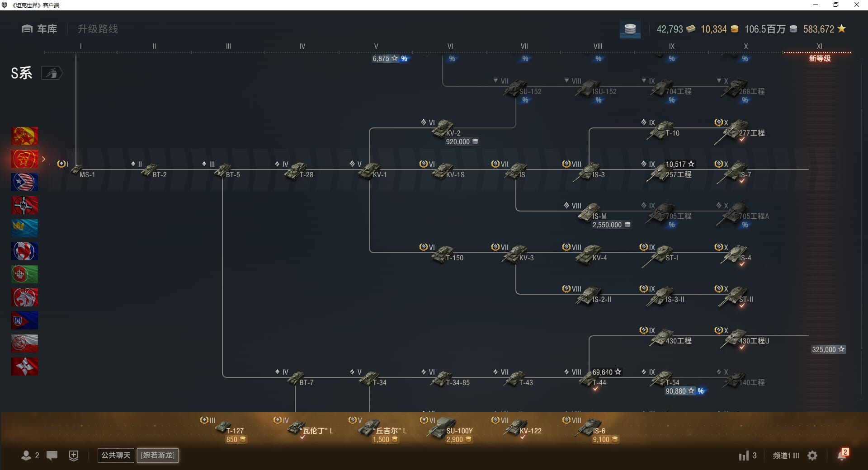868x470 pixels.
Task: Click the coin stack reserves icon
Action: tap(630, 29)
